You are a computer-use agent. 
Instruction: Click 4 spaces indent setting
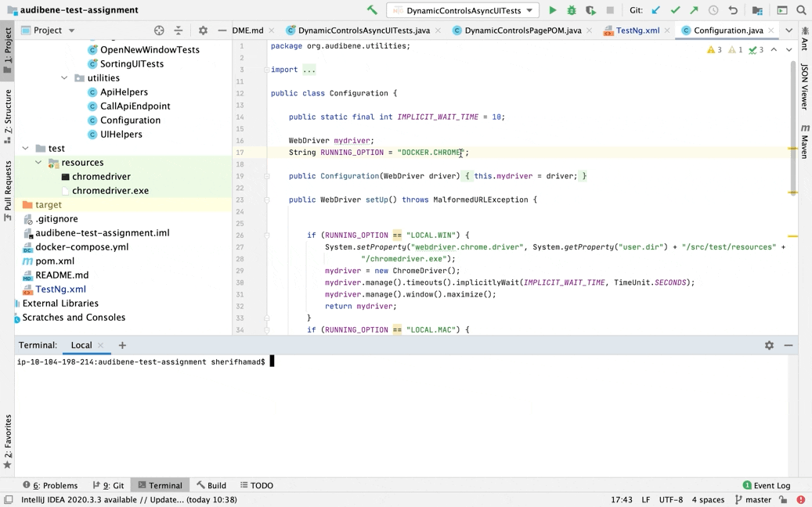[x=708, y=500]
